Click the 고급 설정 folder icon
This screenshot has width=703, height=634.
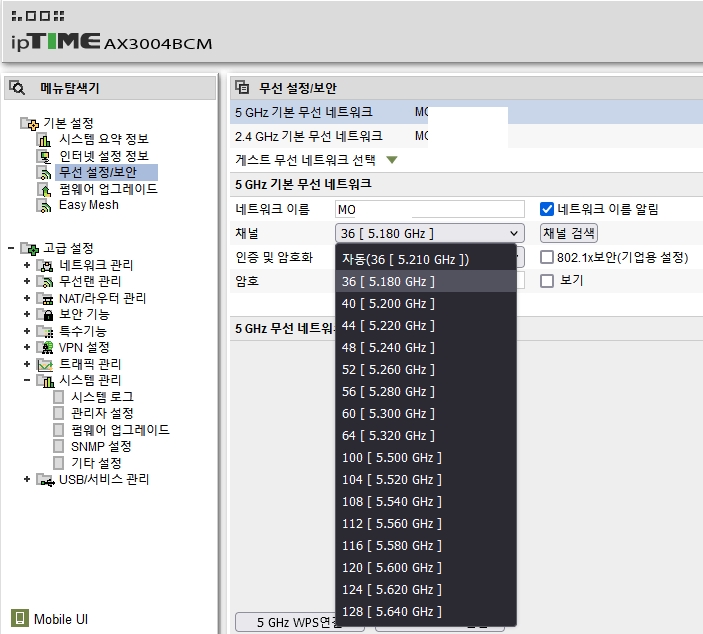(30, 248)
